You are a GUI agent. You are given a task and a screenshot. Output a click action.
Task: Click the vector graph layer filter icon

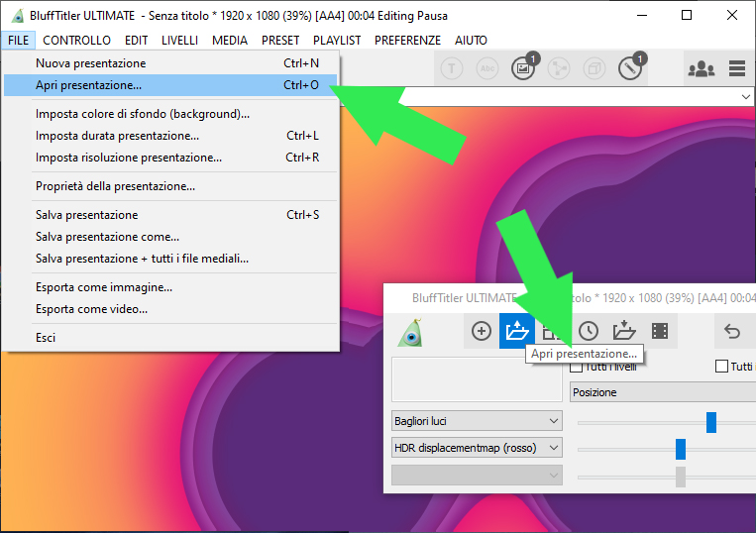click(x=559, y=69)
